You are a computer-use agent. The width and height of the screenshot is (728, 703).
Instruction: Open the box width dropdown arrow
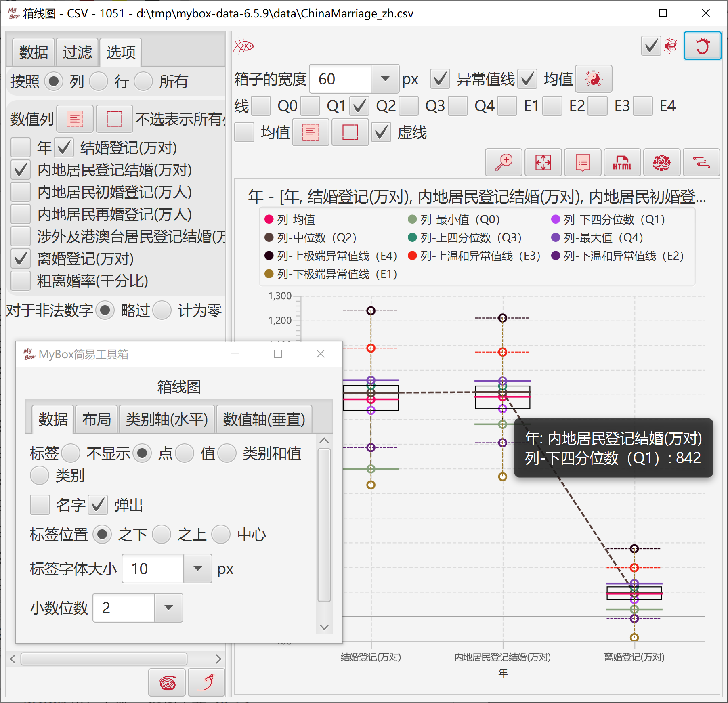(x=385, y=79)
